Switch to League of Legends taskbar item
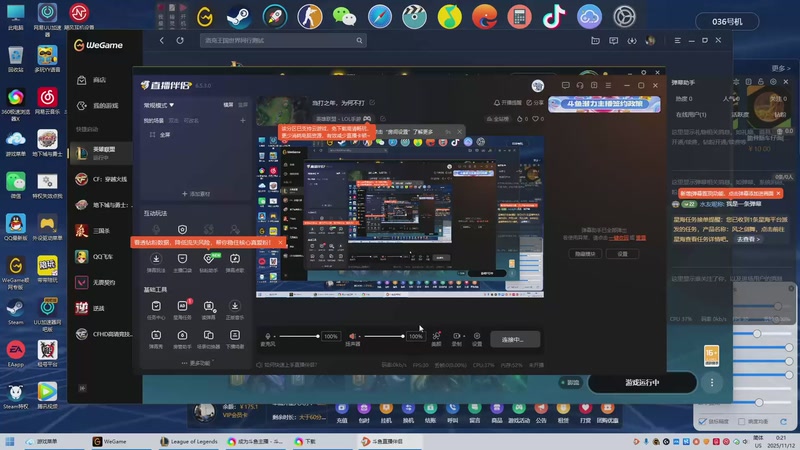The height and width of the screenshot is (450, 800). (x=188, y=441)
